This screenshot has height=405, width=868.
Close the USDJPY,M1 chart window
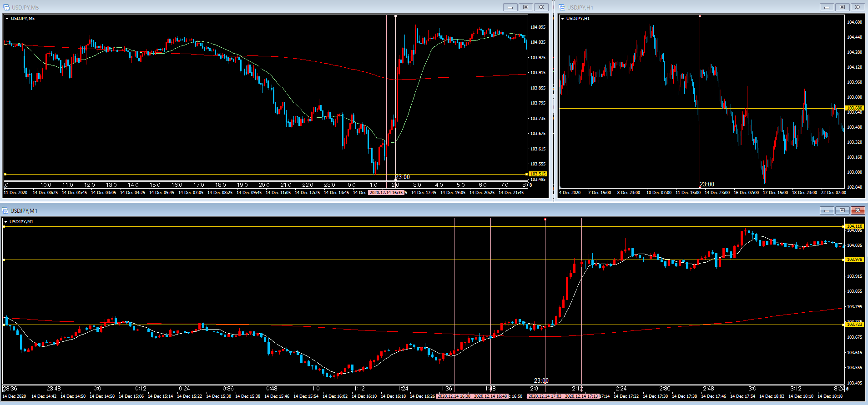coord(858,210)
